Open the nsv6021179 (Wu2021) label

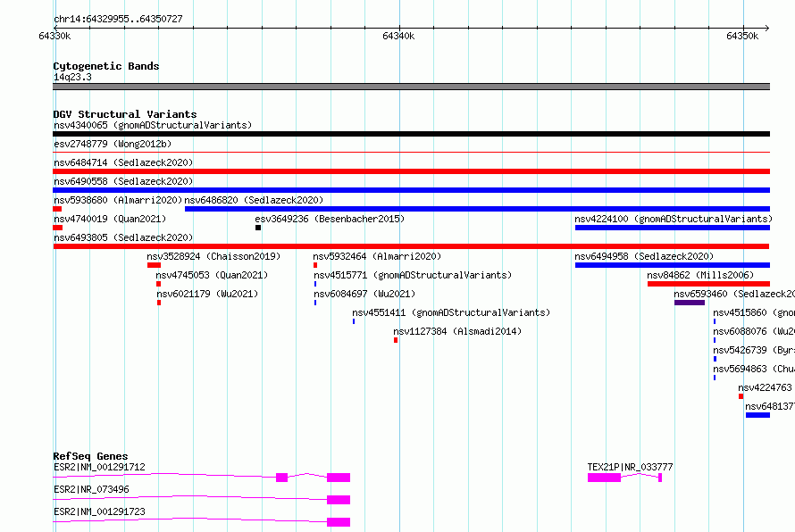(x=207, y=294)
